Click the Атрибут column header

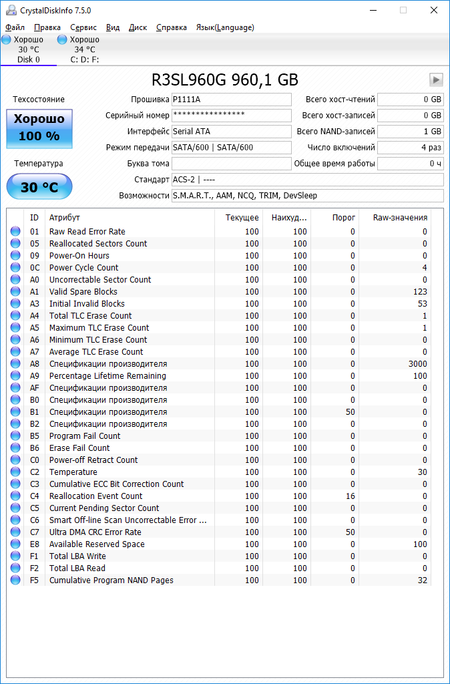(x=130, y=217)
